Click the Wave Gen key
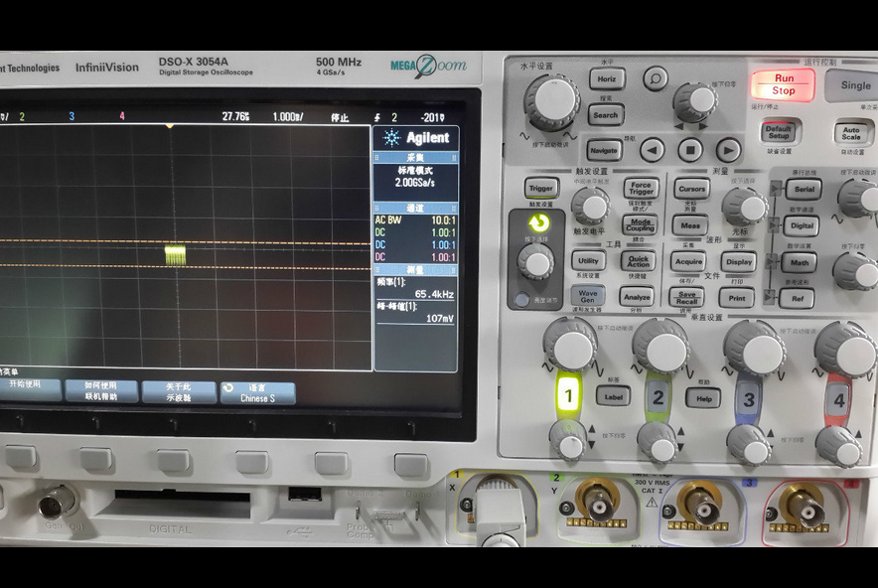The height and width of the screenshot is (588, 878). click(587, 296)
